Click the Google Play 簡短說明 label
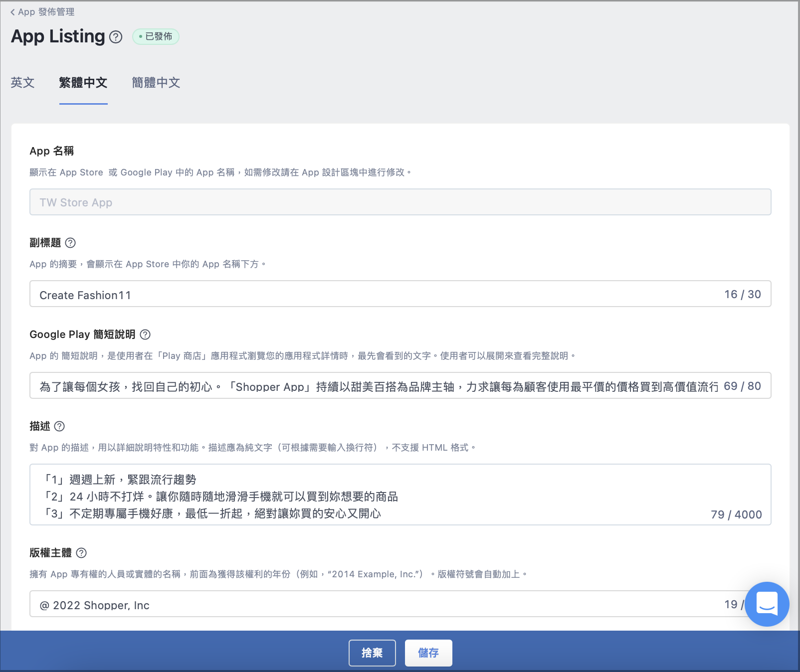Screen dimensions: 800x672 pyautogui.click(x=83, y=335)
